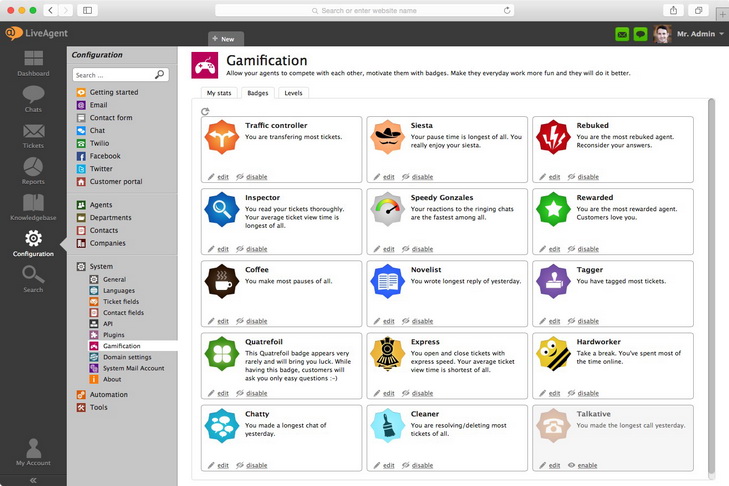Switch to Levels tab
This screenshot has width=729, height=486.
pyautogui.click(x=293, y=93)
